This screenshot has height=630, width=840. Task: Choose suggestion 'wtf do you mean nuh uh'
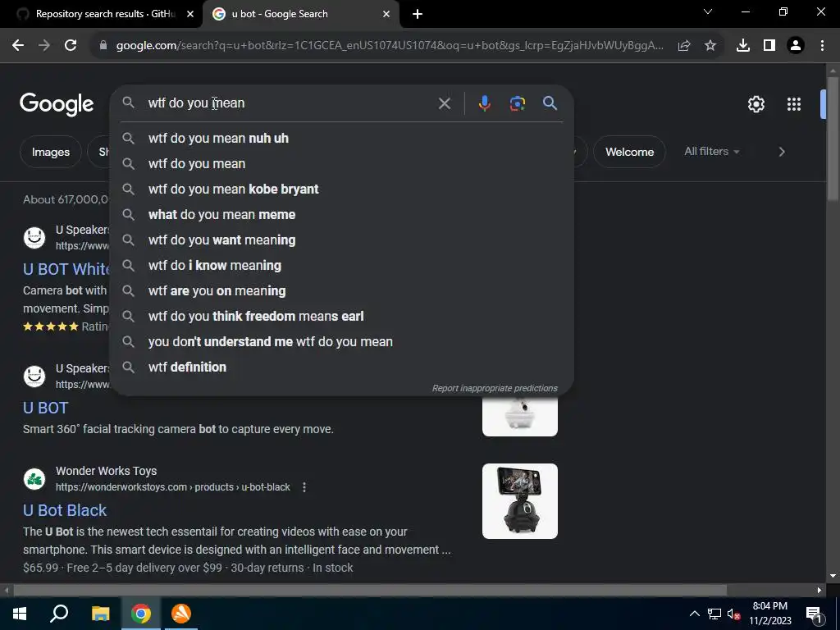pyautogui.click(x=342, y=138)
